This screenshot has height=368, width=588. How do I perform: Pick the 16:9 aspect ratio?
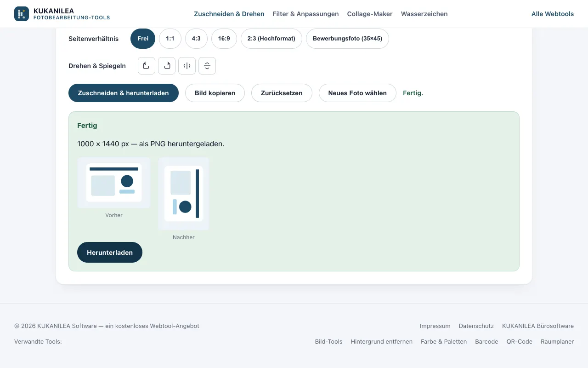pyautogui.click(x=224, y=39)
